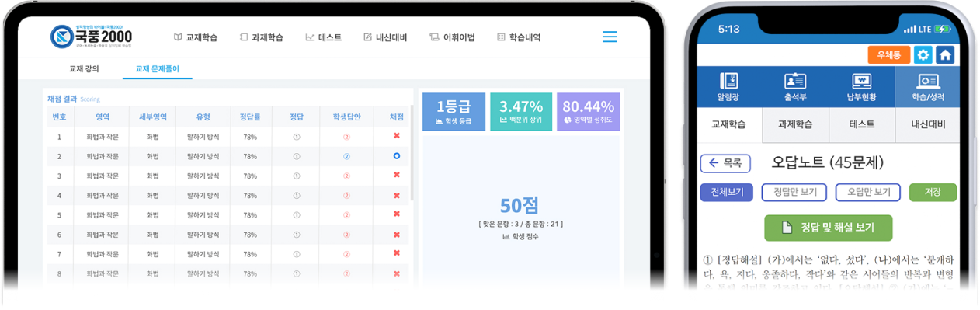Click the 정답 및 해설 보기 button

[x=829, y=228]
